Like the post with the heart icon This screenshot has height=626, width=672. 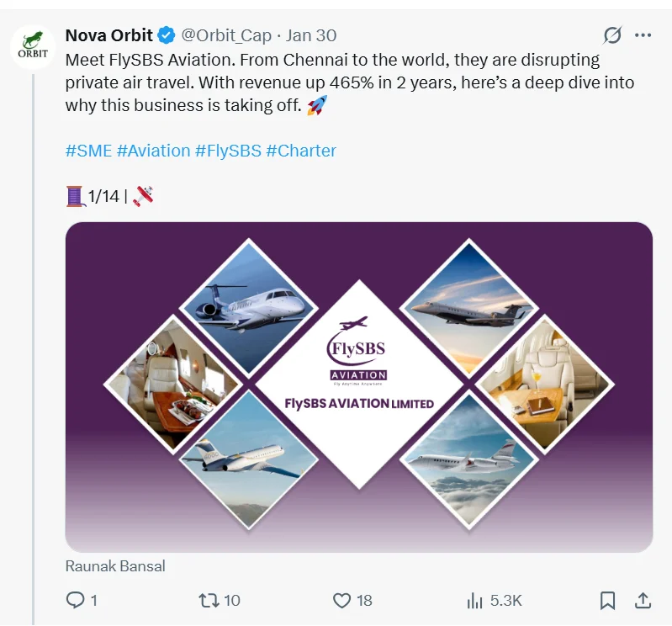point(341,601)
